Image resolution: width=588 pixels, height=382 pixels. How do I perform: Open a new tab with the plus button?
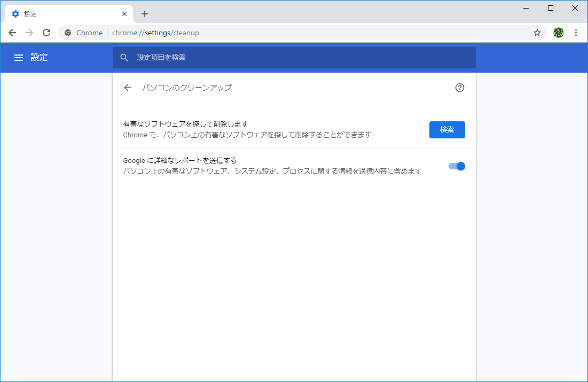point(144,13)
